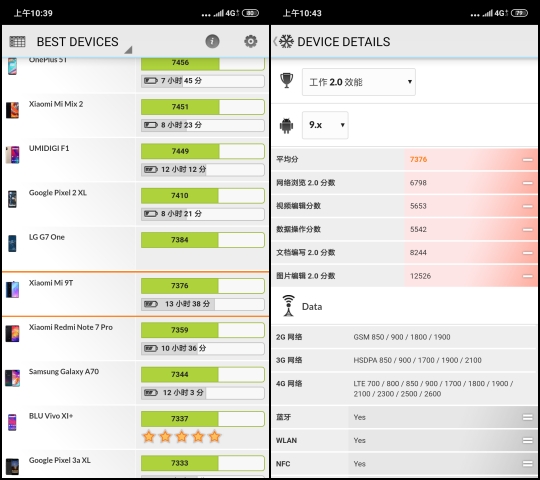Tap the 7376 score bar for Mi 9T
540x480 pixels.
pos(202,286)
